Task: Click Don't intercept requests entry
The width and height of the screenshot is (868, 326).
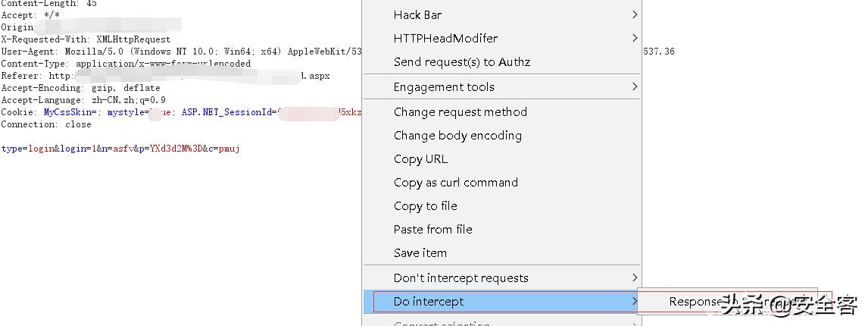Action: (x=461, y=278)
